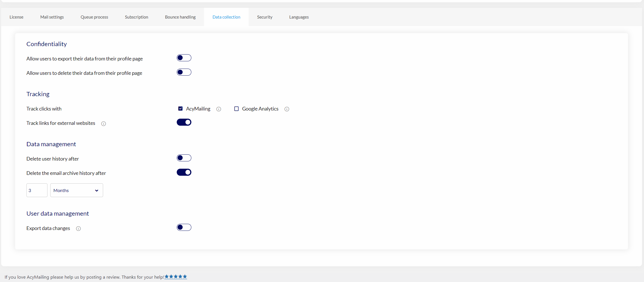Check the Google Analytics tracking checkbox

point(237,109)
